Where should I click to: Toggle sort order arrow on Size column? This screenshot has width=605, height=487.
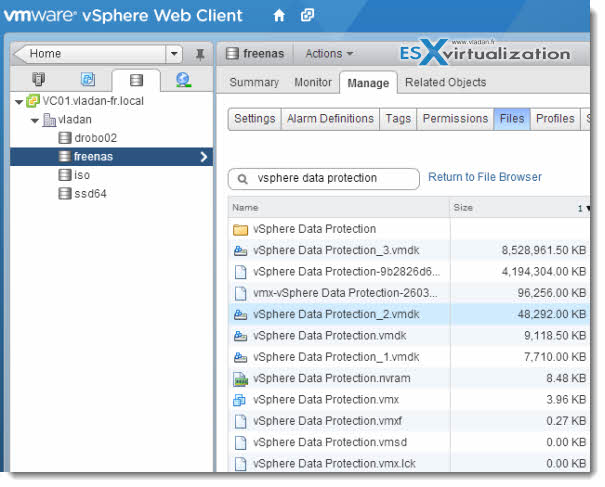click(588, 208)
